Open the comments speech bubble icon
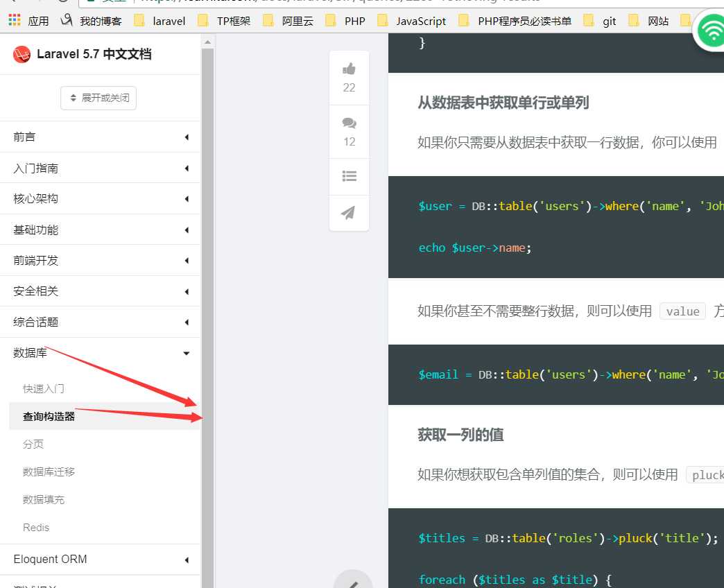Screen dimensions: 724x588 point(349,123)
